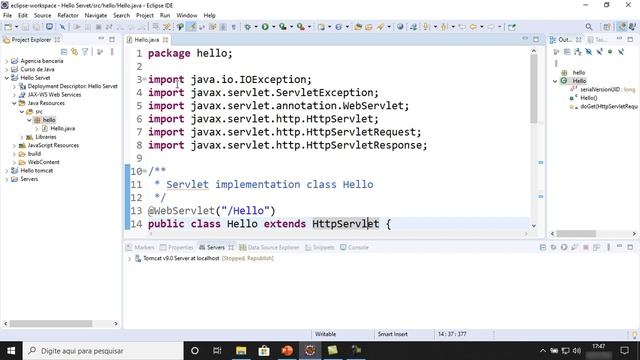
Task: Open the Refactor menu
Action: (68, 16)
